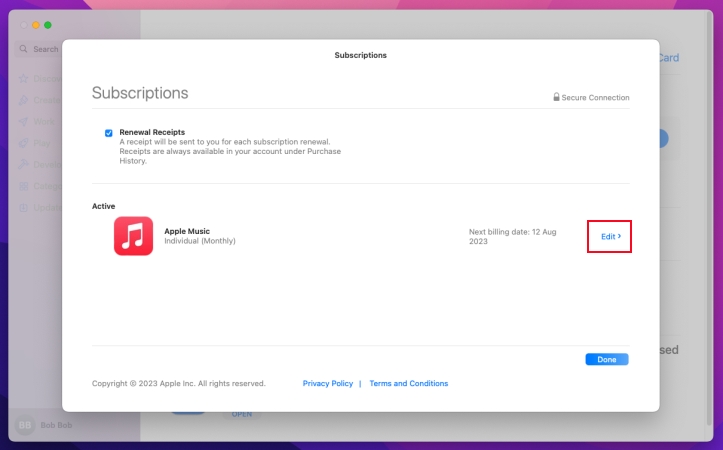The image size is (723, 450).
Task: Select the Play rocket icon in sidebar
Action: (23, 143)
